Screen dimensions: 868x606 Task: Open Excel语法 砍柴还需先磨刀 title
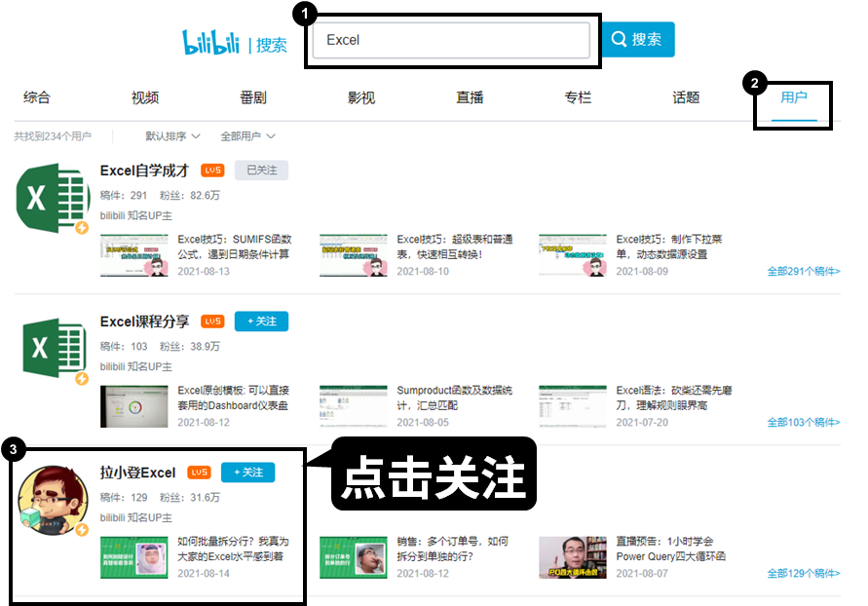tap(674, 398)
